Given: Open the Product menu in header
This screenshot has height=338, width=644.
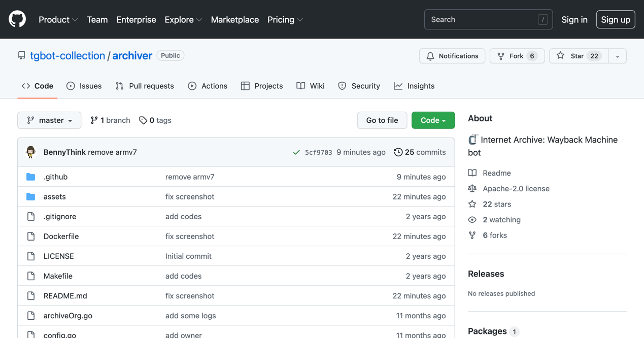Looking at the screenshot, I should pyautogui.click(x=58, y=19).
